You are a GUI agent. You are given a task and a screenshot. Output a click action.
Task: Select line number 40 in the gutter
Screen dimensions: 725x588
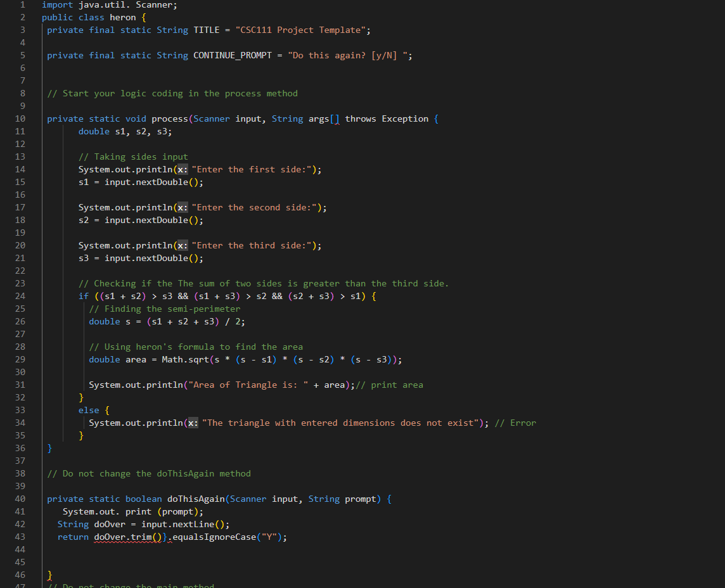[20, 499]
